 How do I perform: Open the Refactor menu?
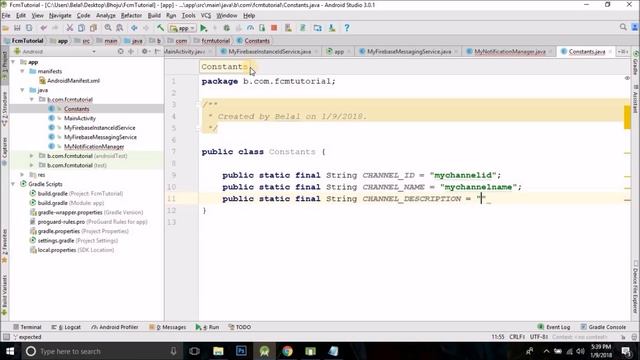coord(131,16)
